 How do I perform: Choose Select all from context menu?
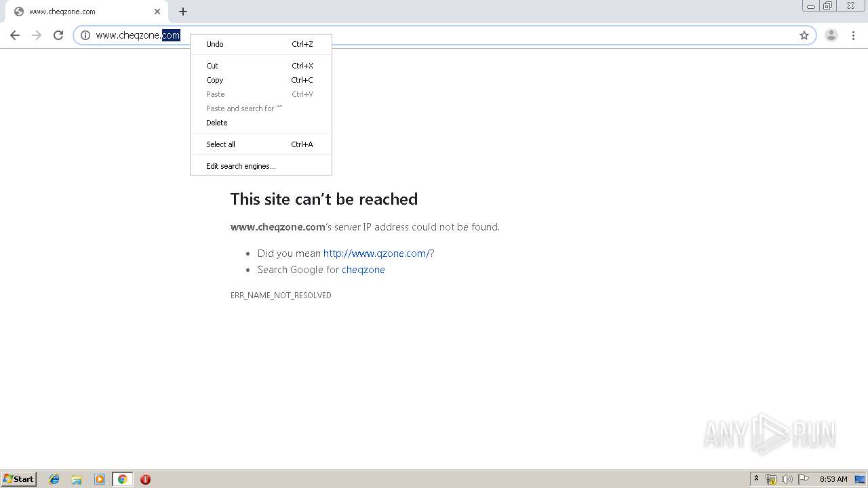coord(261,144)
